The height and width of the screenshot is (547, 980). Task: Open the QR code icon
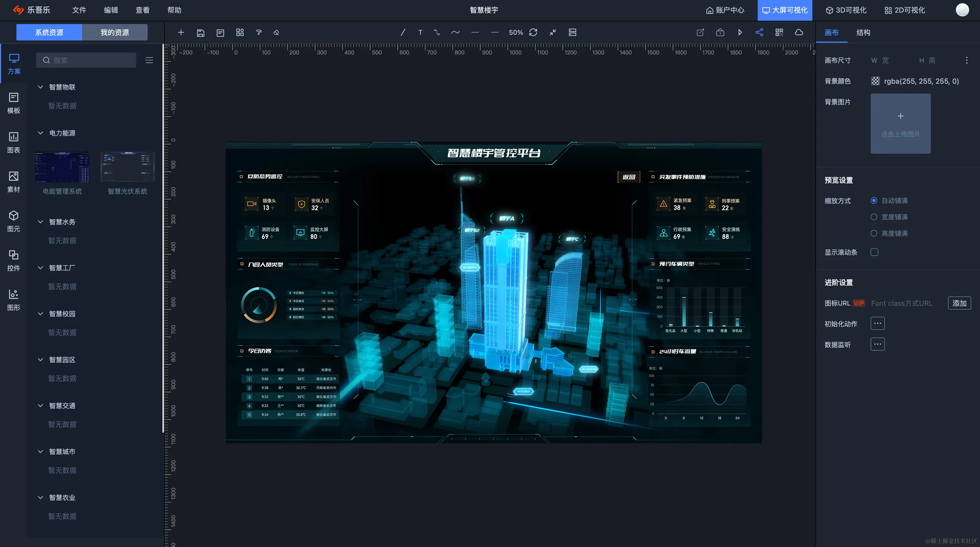779,33
